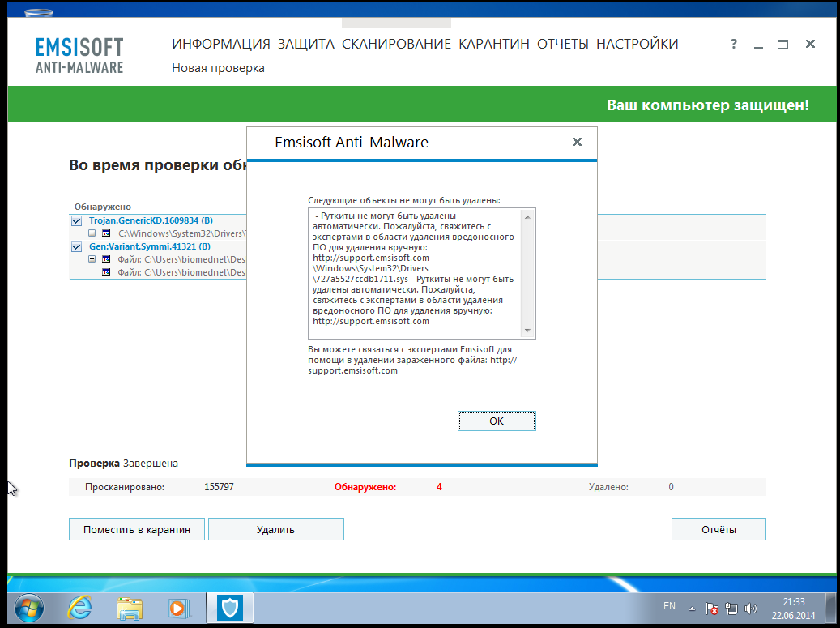
Task: Click the Обнаружено column header
Action: [102, 207]
